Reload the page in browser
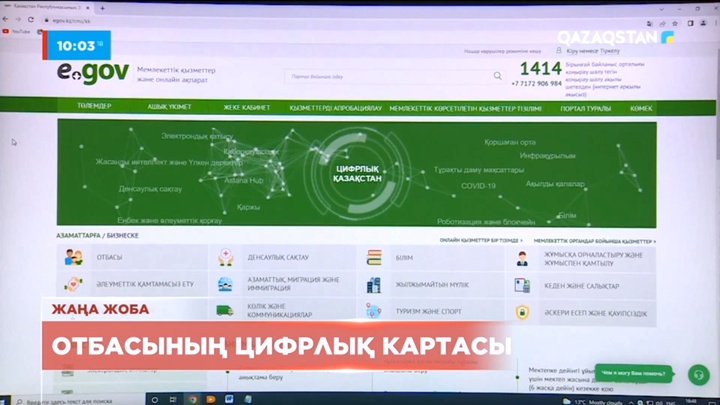720x405 pixels. click(x=31, y=20)
